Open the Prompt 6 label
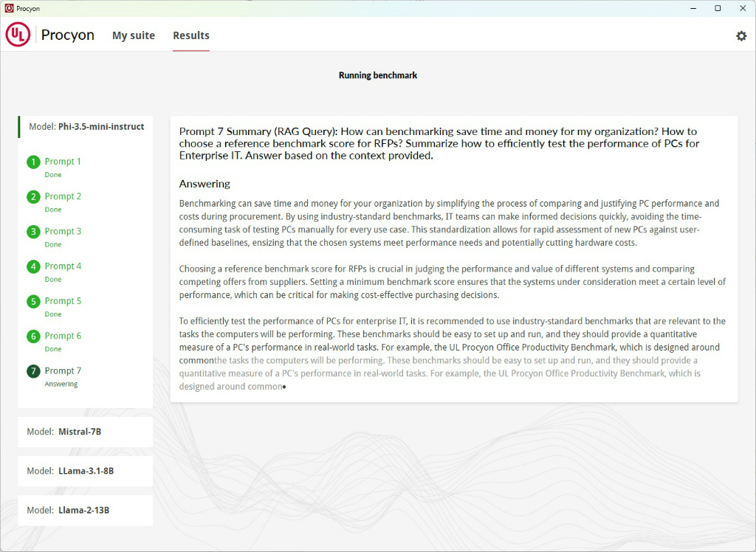The height and width of the screenshot is (552, 756). 63,336
